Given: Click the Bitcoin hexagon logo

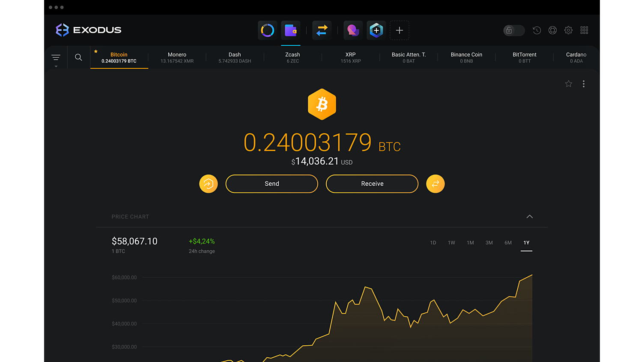Looking at the screenshot, I should tap(322, 104).
